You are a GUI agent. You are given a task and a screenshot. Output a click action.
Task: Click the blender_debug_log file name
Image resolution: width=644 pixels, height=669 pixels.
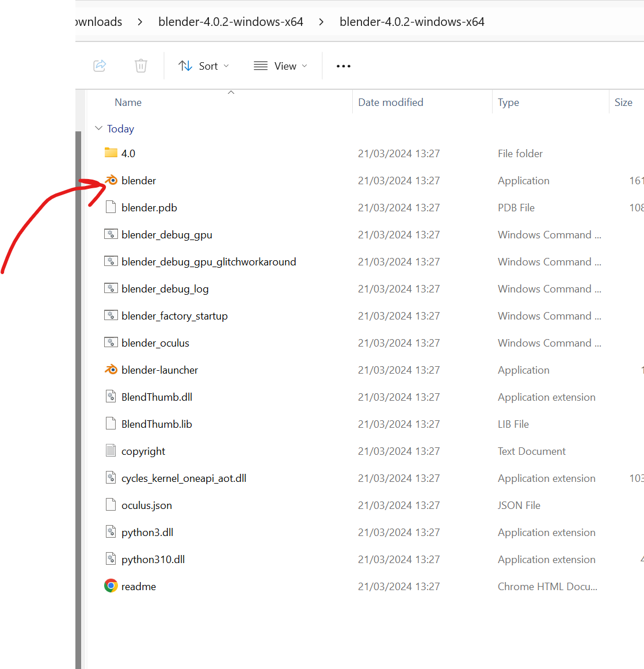click(x=165, y=289)
